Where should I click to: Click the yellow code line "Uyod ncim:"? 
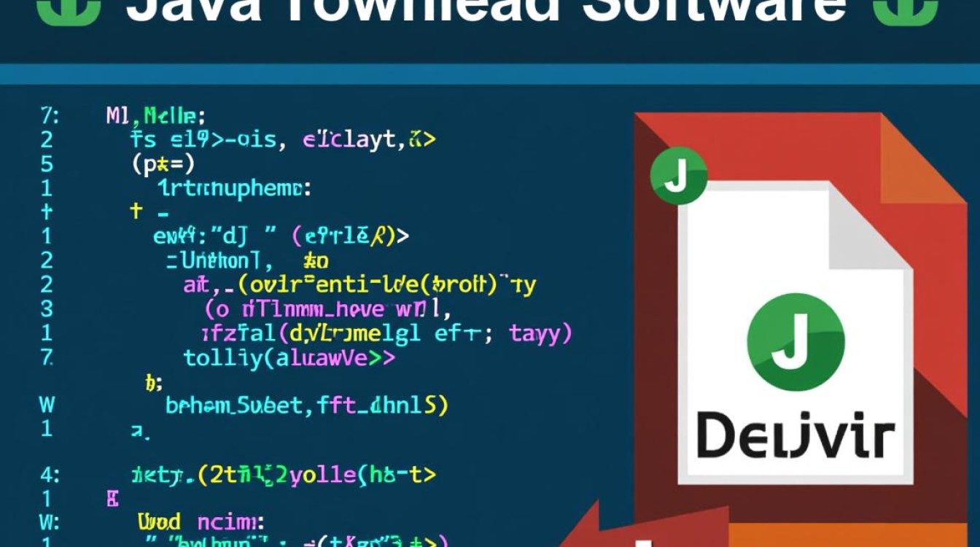click(x=202, y=521)
